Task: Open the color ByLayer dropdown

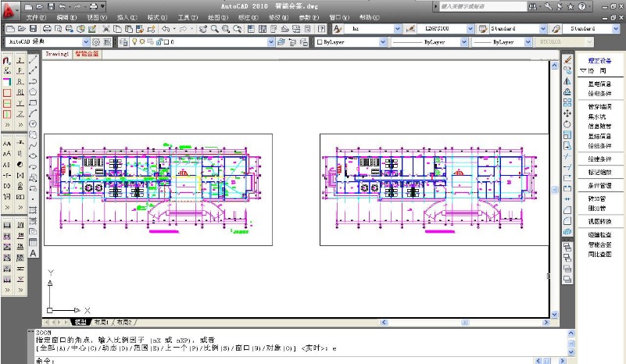Action: [x=383, y=41]
